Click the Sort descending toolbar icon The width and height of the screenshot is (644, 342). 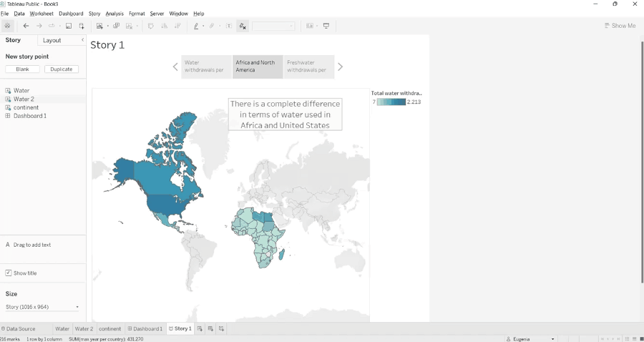point(177,26)
